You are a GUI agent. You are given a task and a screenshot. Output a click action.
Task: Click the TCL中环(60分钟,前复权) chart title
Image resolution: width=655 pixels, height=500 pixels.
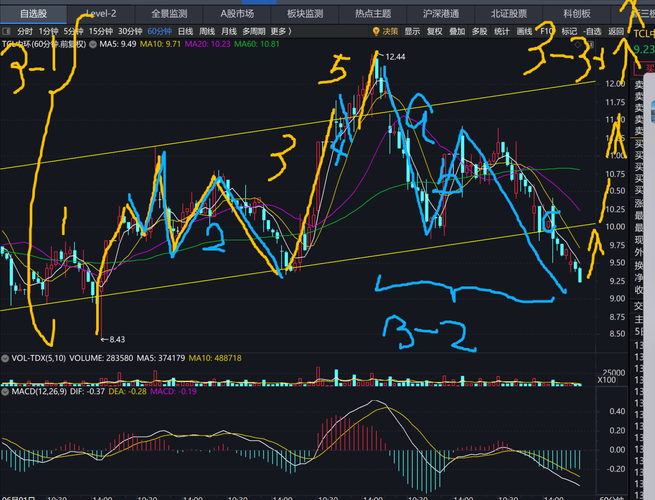click(x=44, y=44)
